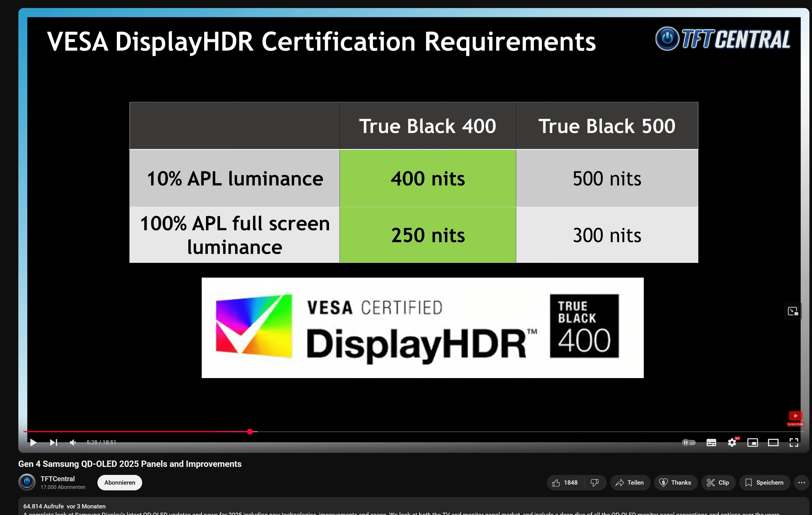Play the paused video
This screenshot has height=515, width=812.
tap(33, 442)
